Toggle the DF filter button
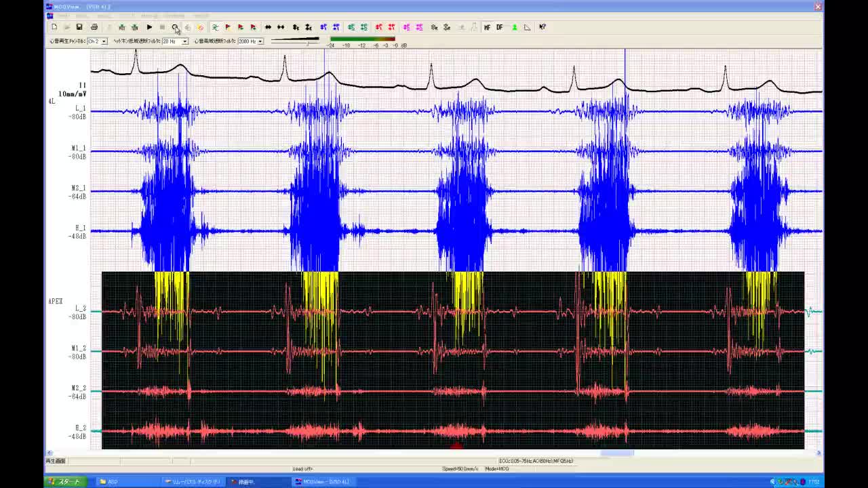The width and height of the screenshot is (868, 488). coord(500,27)
